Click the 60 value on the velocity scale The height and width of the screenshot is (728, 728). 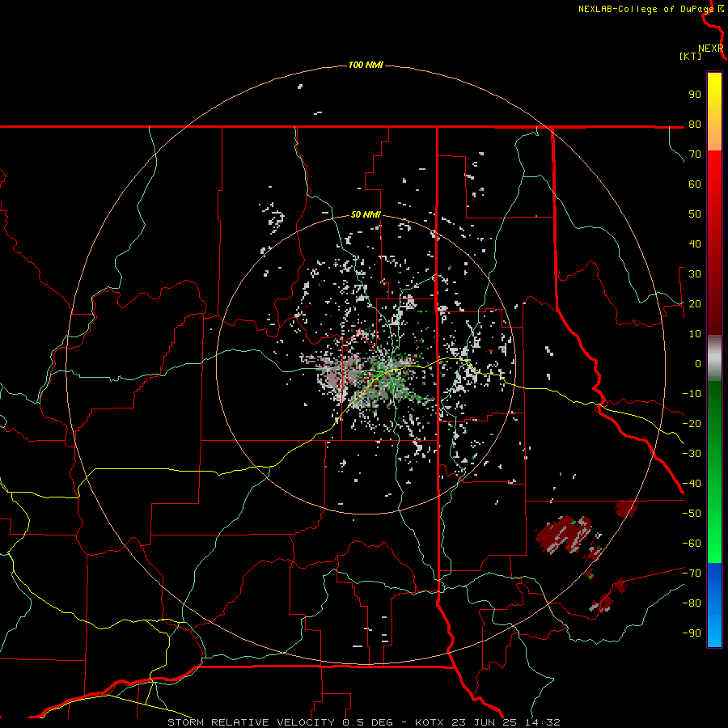pyautogui.click(x=695, y=184)
